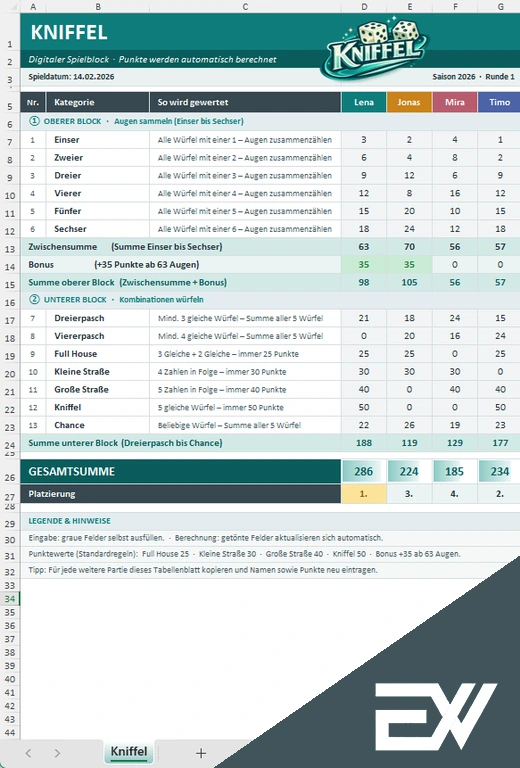Select Mira's Vierer score 16

point(455,193)
